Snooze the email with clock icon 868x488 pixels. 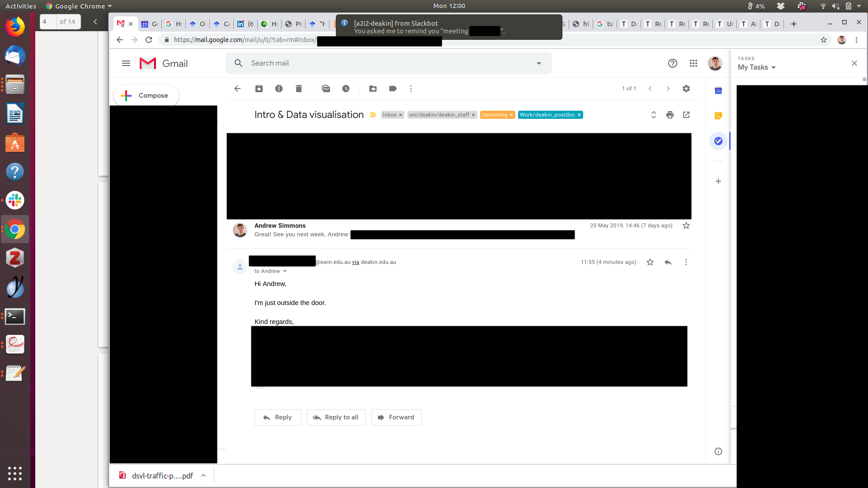[x=346, y=89]
